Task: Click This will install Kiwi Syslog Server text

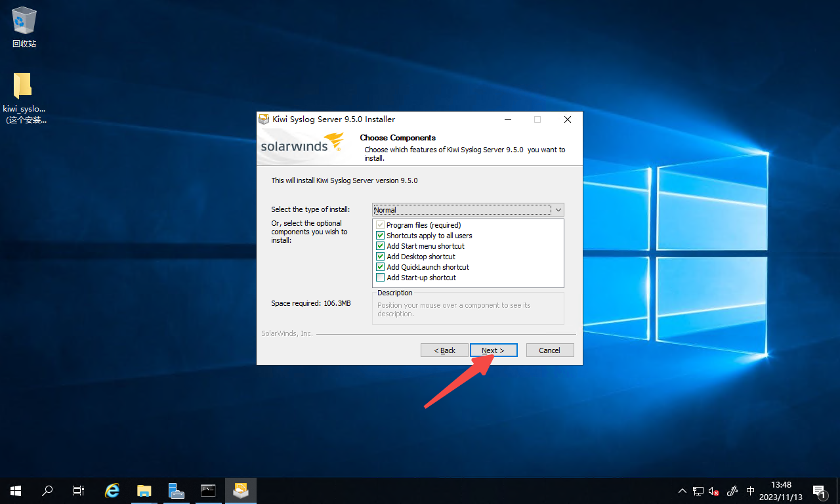Action: (x=345, y=180)
